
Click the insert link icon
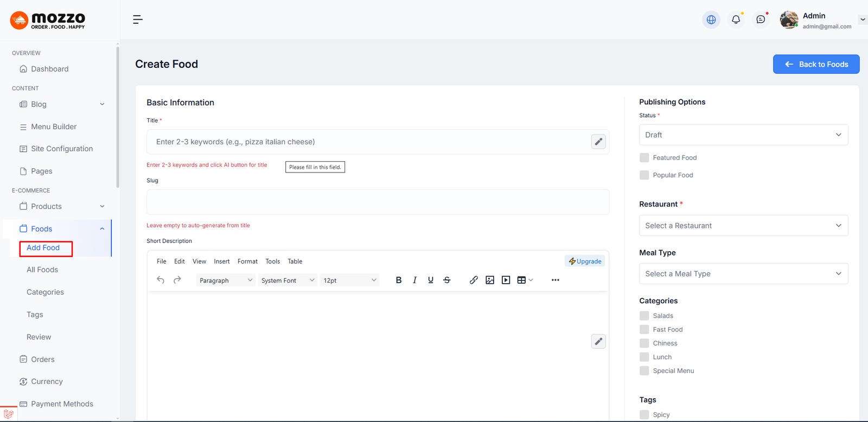coord(474,280)
